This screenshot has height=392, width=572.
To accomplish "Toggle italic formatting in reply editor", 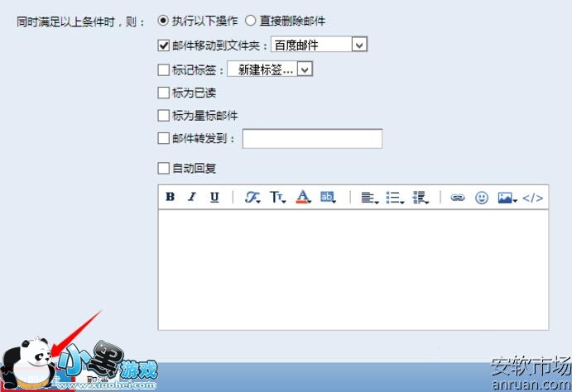I will (192, 197).
